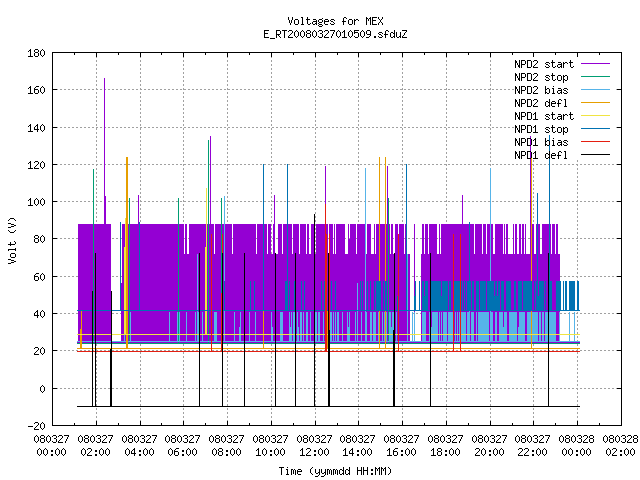Image resolution: width=640 pixels, height=480 pixels.
Task: Click the 'NPD1 bias' legend label
Action: 541,142
